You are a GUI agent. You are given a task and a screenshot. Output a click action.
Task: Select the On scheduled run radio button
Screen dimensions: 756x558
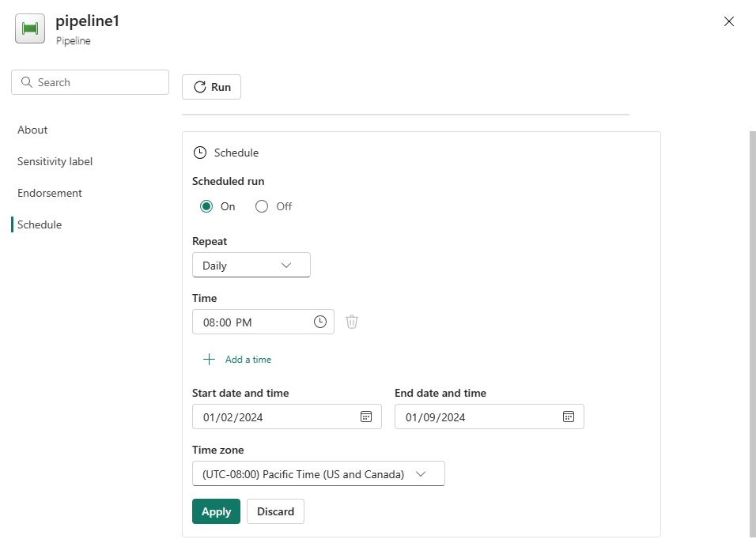tap(206, 206)
